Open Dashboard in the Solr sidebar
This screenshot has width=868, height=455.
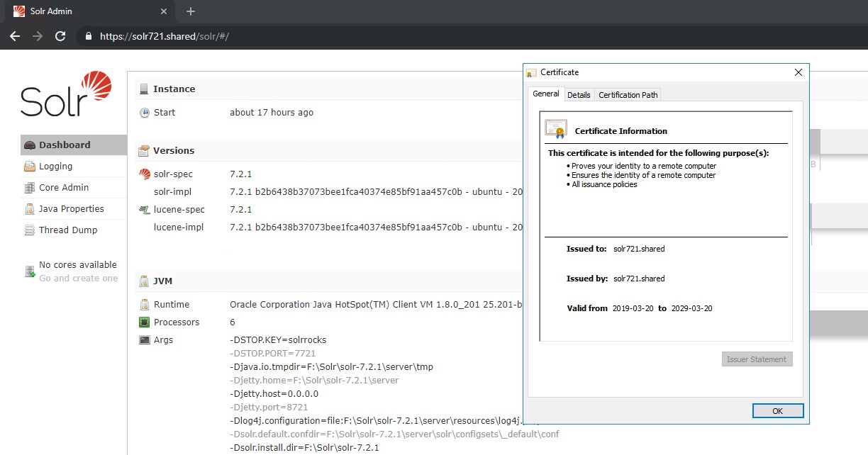click(74, 145)
